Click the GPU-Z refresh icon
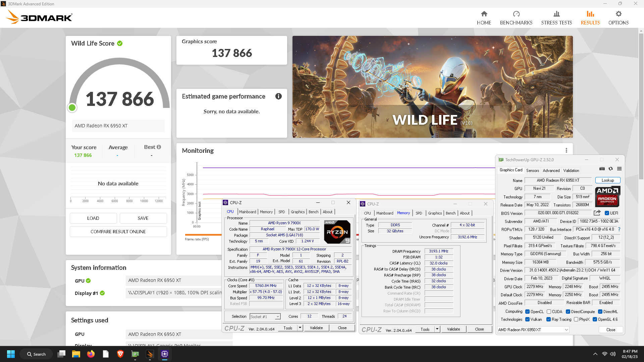Screen dimensions: 644x362 click(611, 169)
